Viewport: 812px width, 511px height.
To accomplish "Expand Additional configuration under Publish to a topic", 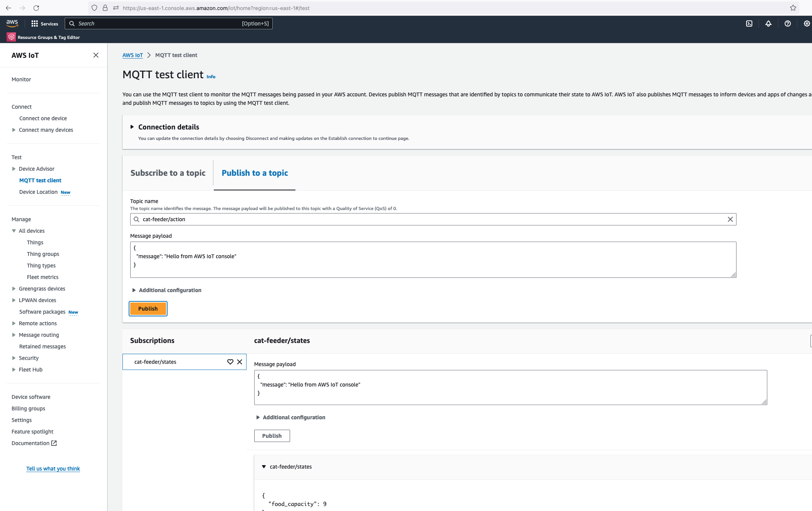I will tap(134, 290).
